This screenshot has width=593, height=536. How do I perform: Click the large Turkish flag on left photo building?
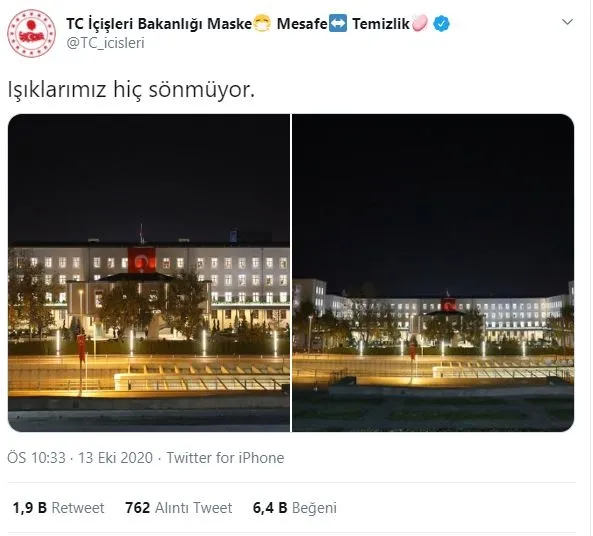(142, 259)
